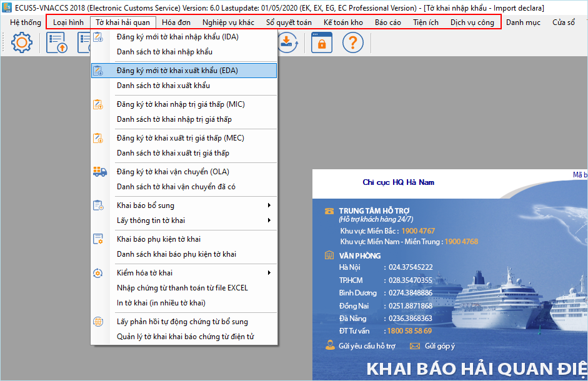
Task: Click the Hà Nội office number 024.37545222
Action: (x=411, y=267)
